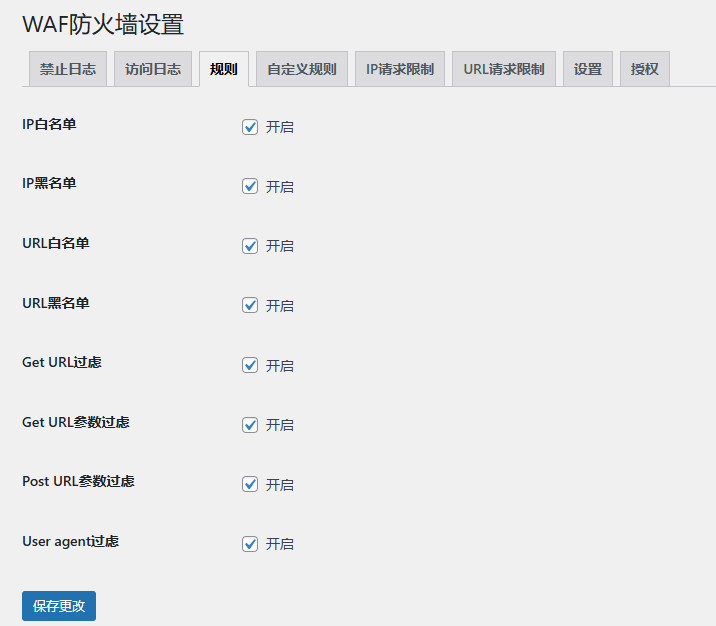
Task: Uncheck the IP白名单 checkbox
Action: coord(250,127)
